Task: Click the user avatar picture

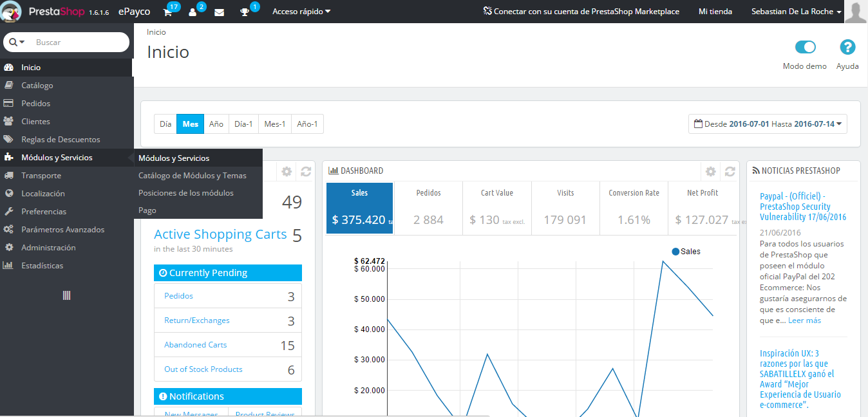Action: [856, 12]
